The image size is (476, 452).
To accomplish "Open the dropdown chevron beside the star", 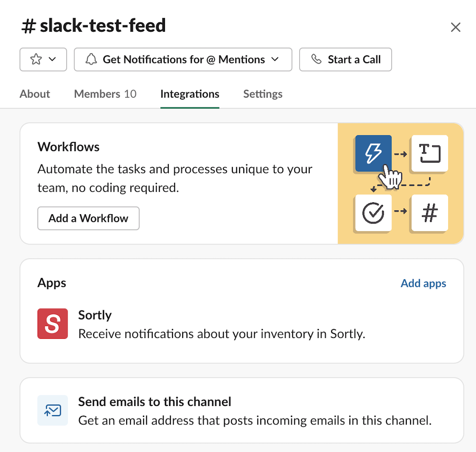I will point(52,59).
